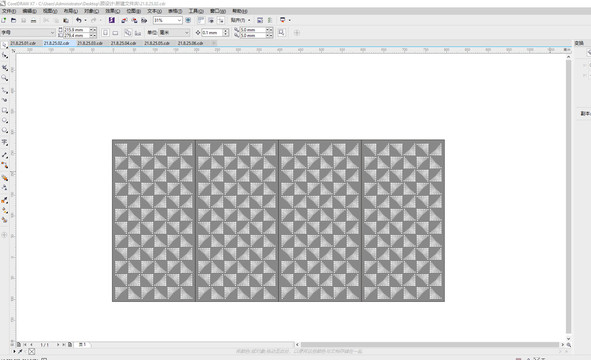The width and height of the screenshot is (591, 360).
Task: Click the horizontal scrollbar track
Action: coord(429,345)
